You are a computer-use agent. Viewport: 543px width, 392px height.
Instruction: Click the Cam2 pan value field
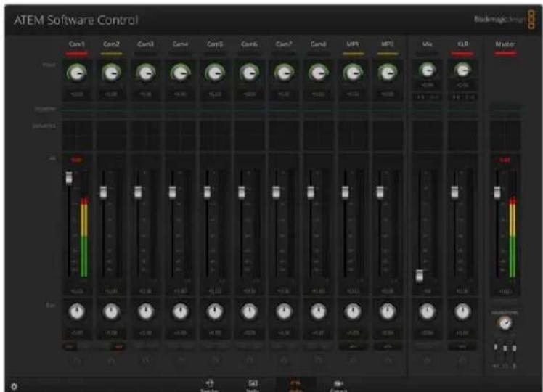tap(111, 333)
